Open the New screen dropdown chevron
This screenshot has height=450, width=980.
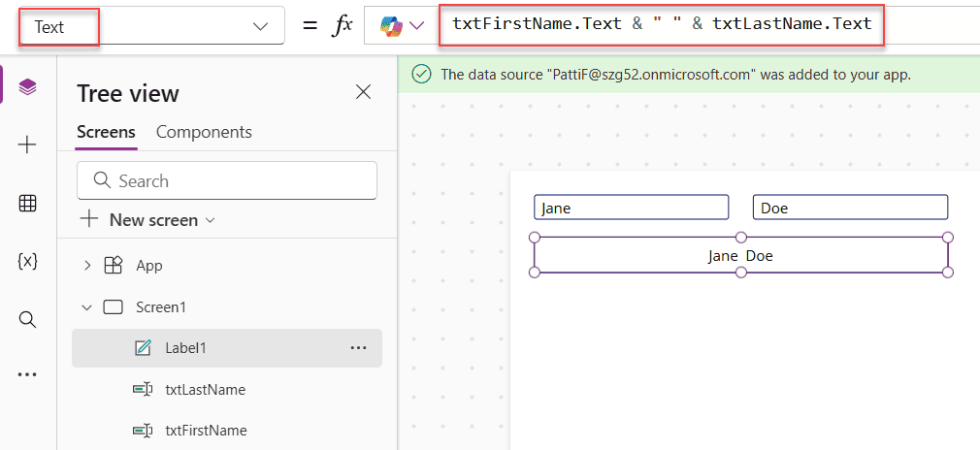[x=210, y=220]
